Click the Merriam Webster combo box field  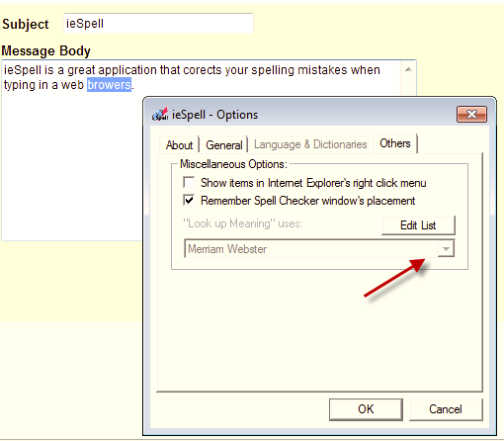(319, 249)
